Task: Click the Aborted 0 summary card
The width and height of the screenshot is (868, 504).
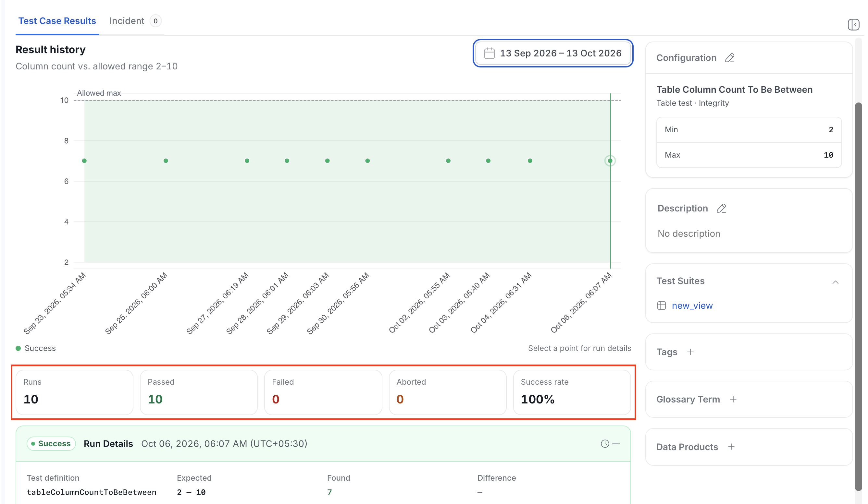Action: click(x=447, y=392)
